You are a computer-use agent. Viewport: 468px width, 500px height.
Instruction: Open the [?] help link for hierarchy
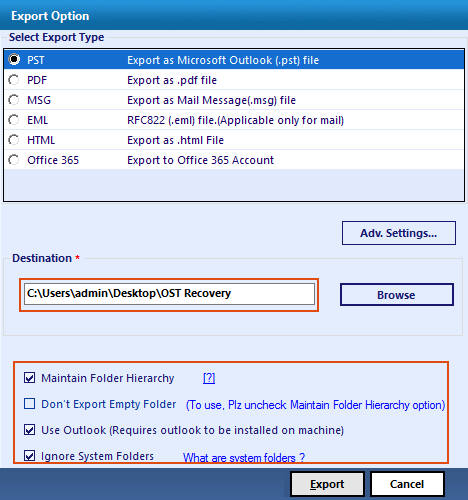click(x=209, y=378)
